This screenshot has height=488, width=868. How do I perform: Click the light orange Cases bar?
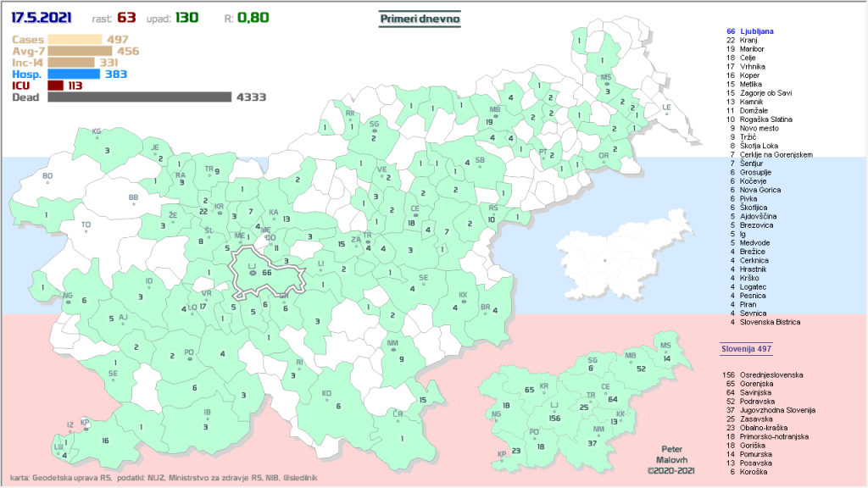tap(75, 39)
